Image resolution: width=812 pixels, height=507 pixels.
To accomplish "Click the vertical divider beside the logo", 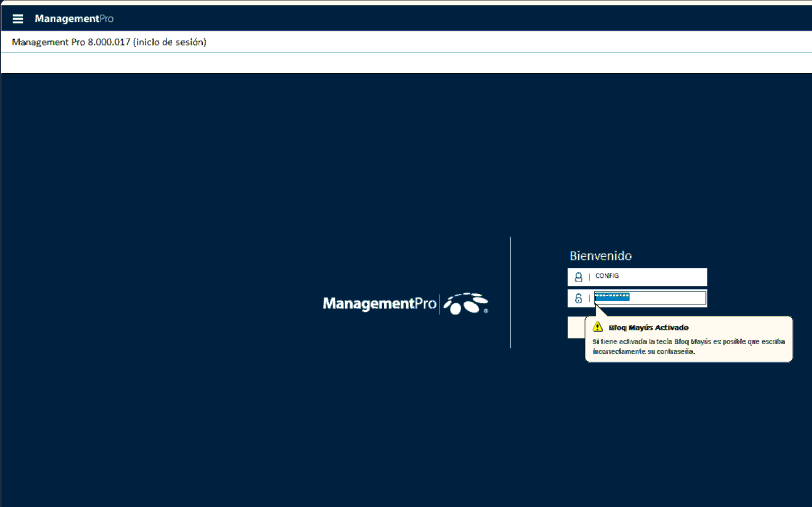I will (x=510, y=292).
